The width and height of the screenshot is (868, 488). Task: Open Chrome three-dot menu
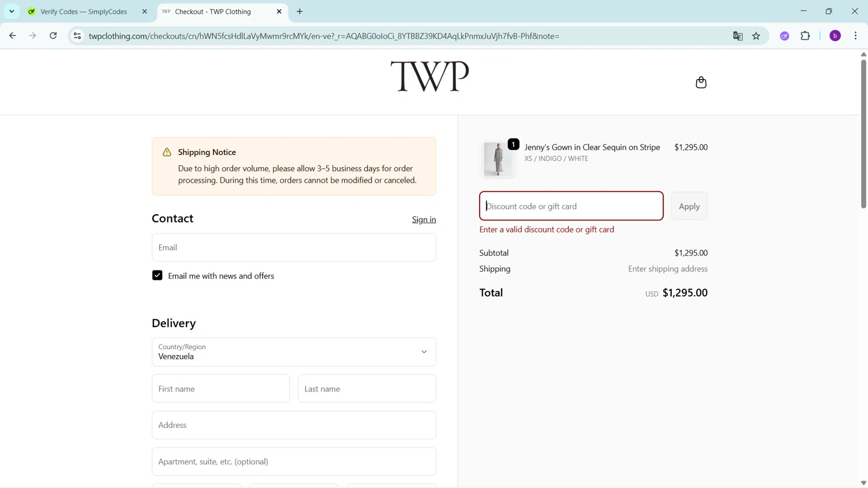tap(856, 36)
